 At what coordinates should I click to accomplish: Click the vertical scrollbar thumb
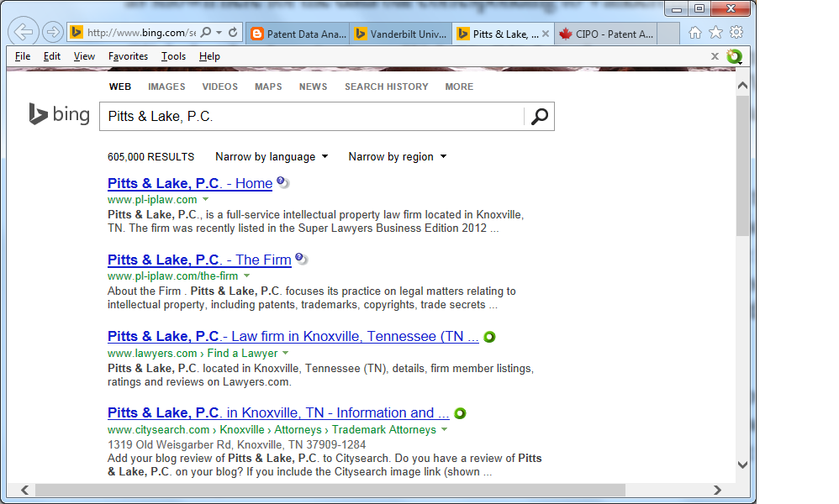742,165
